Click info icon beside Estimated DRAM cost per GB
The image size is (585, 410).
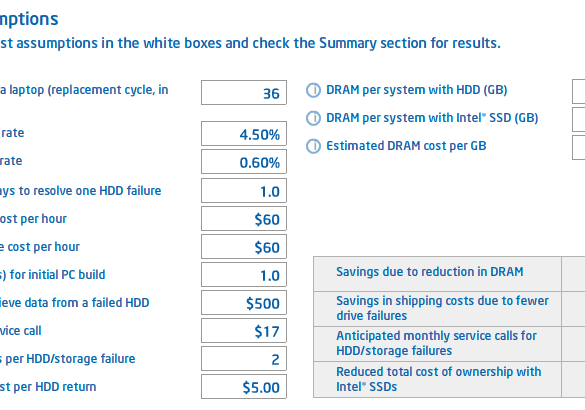[x=313, y=146]
